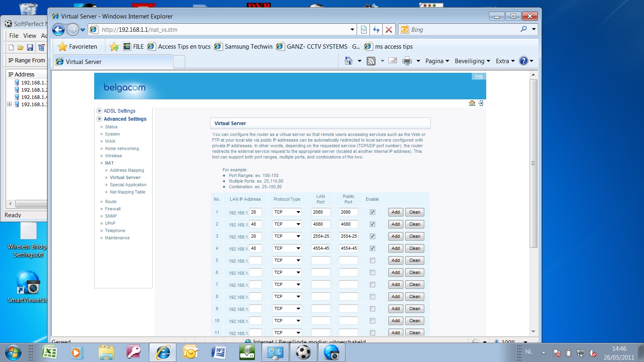Screen dimensions: 644x362
Task: Open Protocol Type dropdown for rule 2
Action: (x=287, y=224)
